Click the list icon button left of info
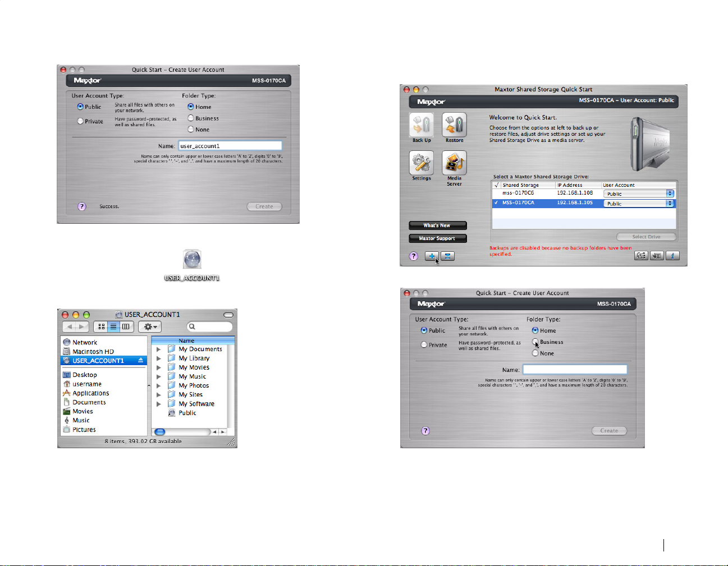This screenshot has height=566, width=728. point(657,256)
